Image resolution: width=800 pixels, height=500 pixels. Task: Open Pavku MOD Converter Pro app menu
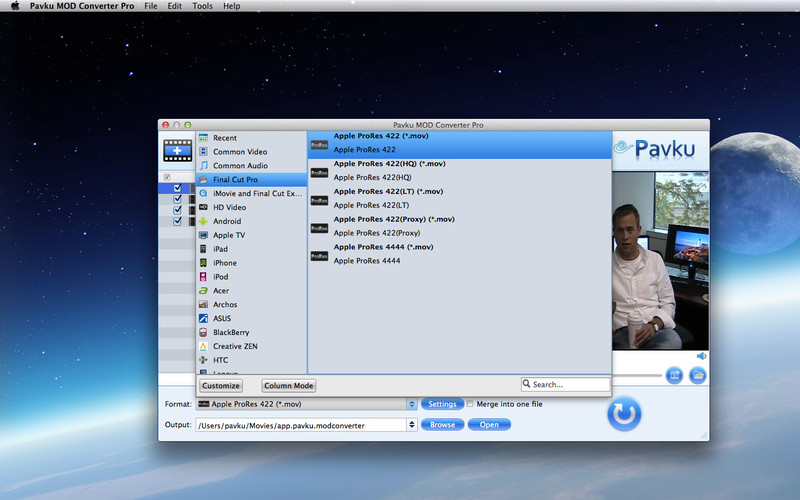82,6
